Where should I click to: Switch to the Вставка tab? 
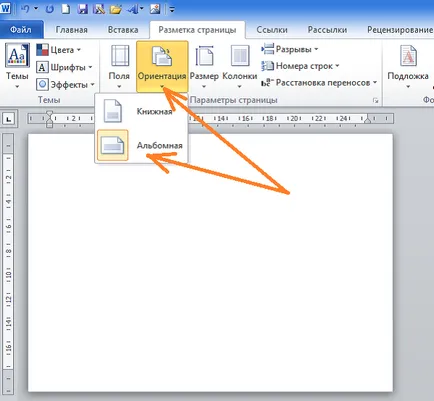(x=123, y=30)
